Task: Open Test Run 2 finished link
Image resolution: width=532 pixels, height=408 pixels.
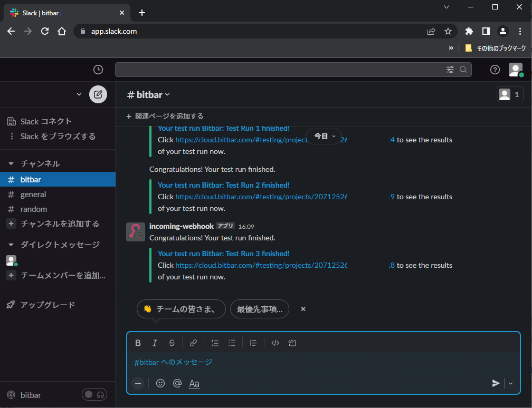Action: pyautogui.click(x=224, y=185)
